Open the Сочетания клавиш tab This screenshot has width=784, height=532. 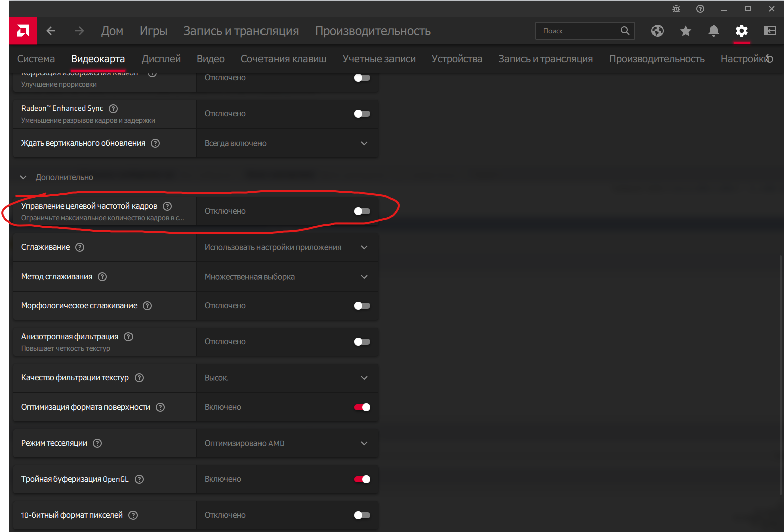point(283,59)
